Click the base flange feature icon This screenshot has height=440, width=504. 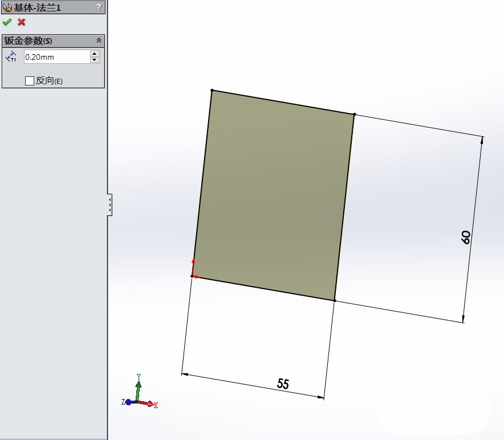[x=7, y=7]
